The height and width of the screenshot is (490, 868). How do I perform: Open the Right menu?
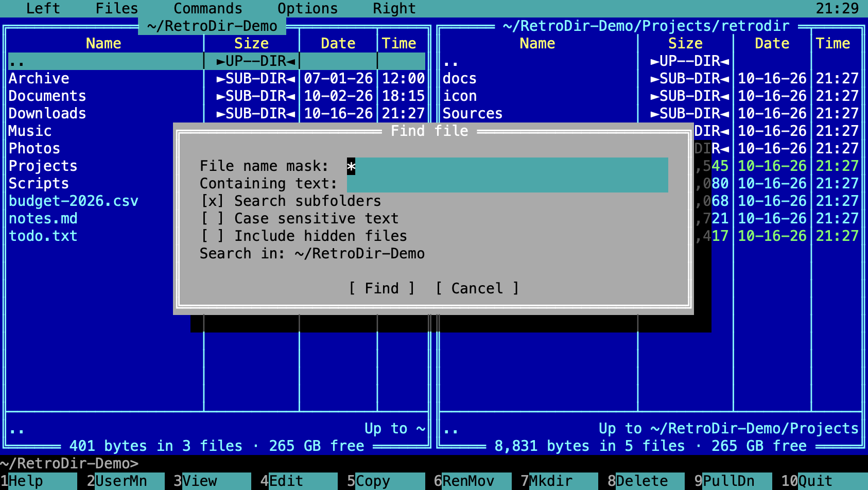pyautogui.click(x=394, y=8)
